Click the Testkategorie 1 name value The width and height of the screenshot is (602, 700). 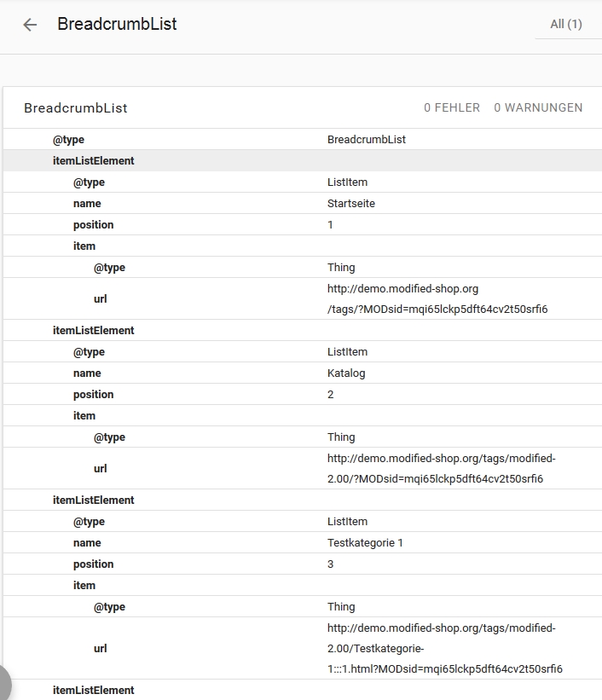pyautogui.click(x=365, y=542)
